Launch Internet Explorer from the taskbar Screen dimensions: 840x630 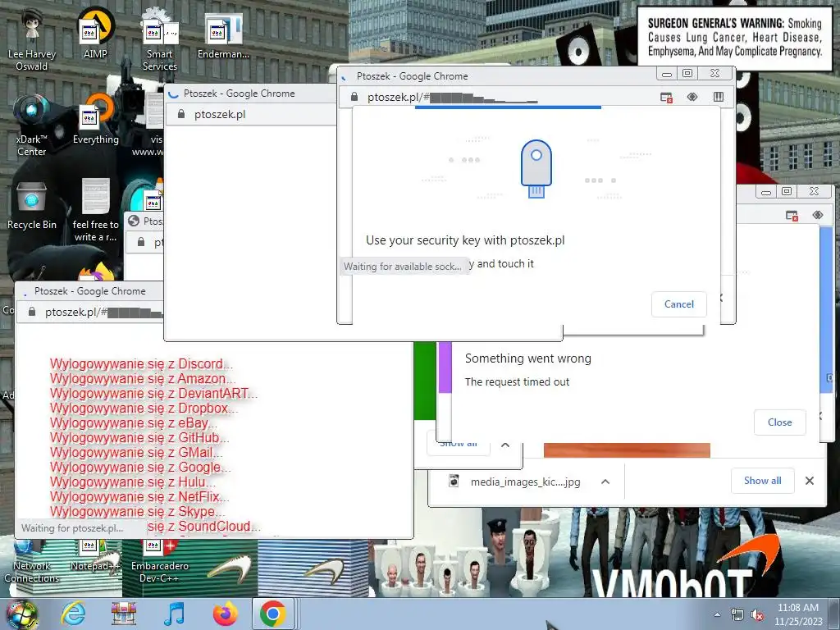(x=73, y=614)
